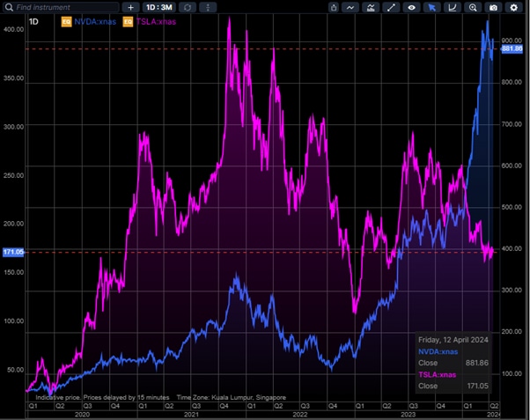Click the 100.00 label on right axis
The height and width of the screenshot is (420, 530).
(512, 373)
